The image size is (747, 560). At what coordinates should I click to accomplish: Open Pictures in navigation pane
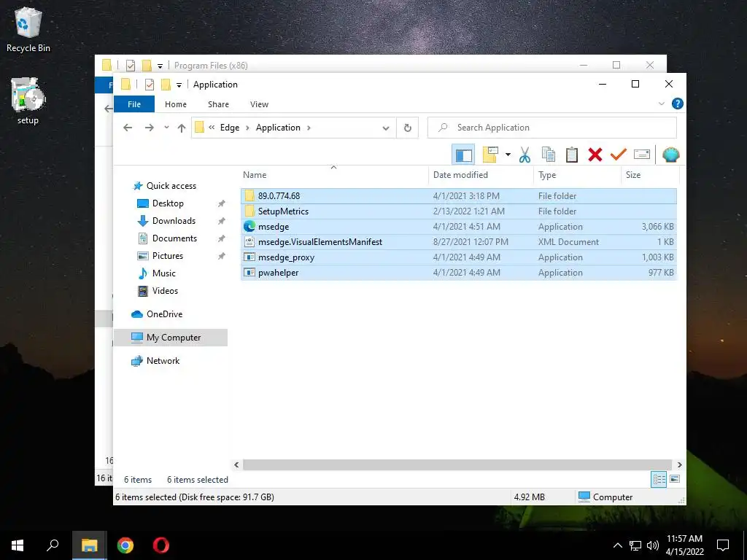tap(160, 256)
